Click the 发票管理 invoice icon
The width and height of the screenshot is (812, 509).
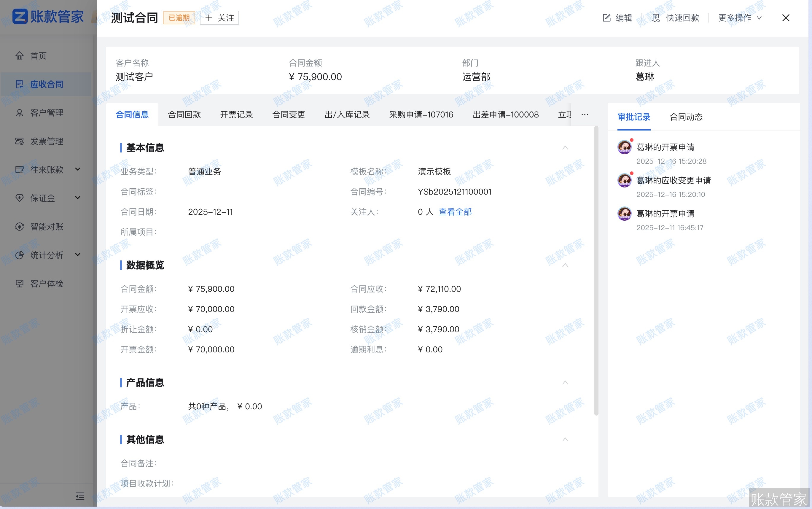[19, 141]
